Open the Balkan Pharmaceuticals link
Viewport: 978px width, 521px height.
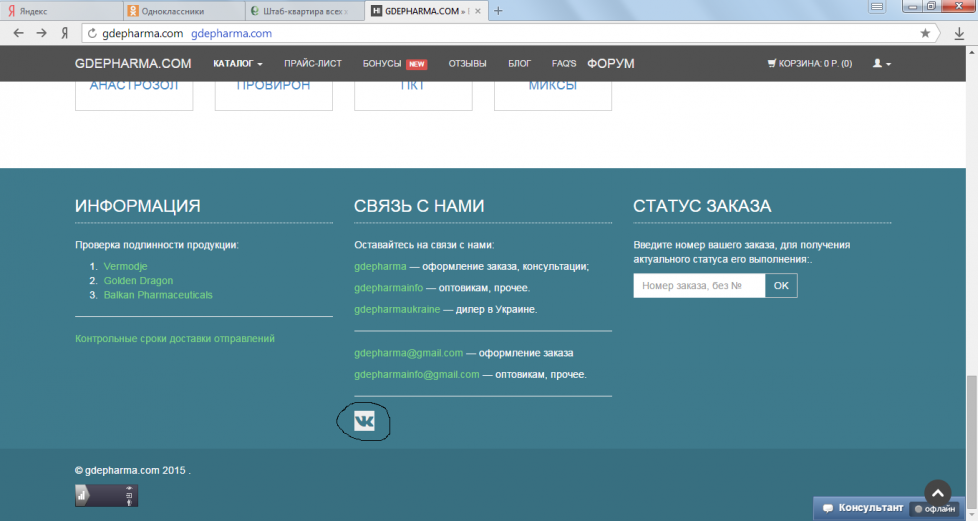(x=158, y=295)
